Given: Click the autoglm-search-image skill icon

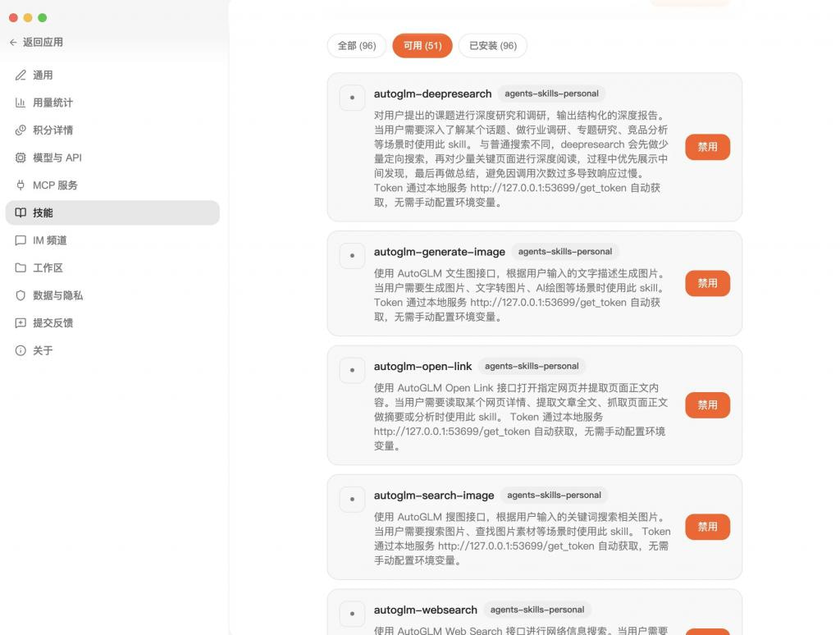Looking at the screenshot, I should pyautogui.click(x=352, y=500).
